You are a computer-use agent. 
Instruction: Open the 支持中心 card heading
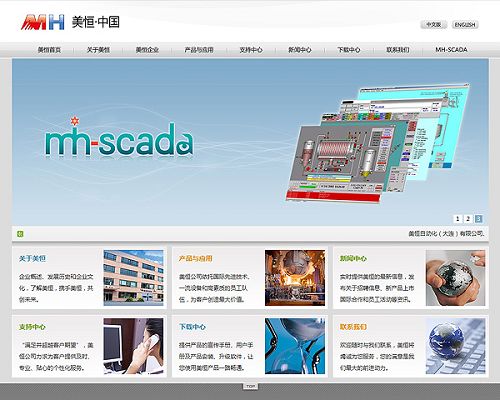32,327
